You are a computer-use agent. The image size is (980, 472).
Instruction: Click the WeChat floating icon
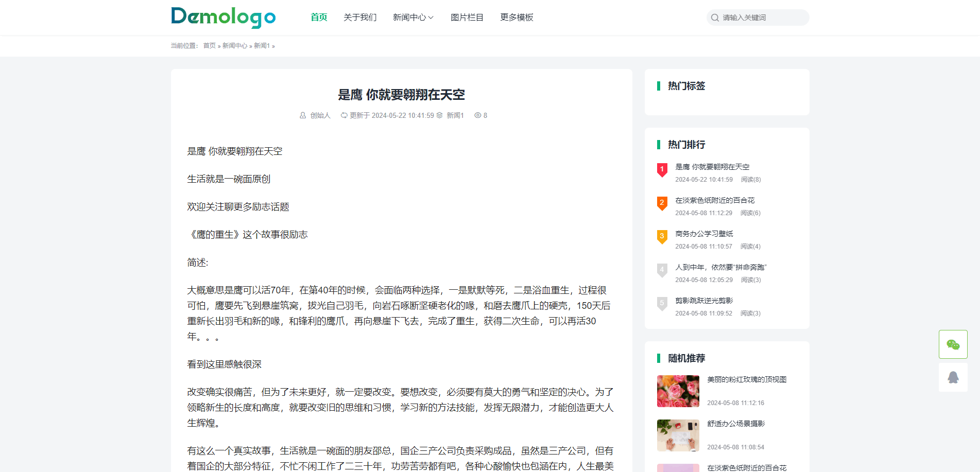(x=953, y=344)
